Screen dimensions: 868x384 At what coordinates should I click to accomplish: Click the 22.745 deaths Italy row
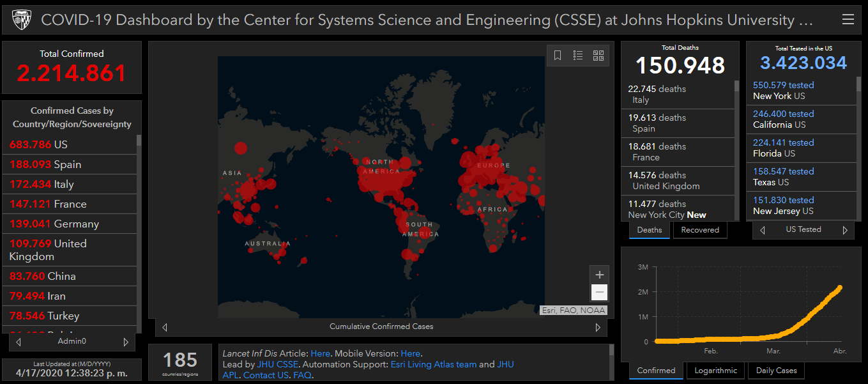[x=678, y=95]
